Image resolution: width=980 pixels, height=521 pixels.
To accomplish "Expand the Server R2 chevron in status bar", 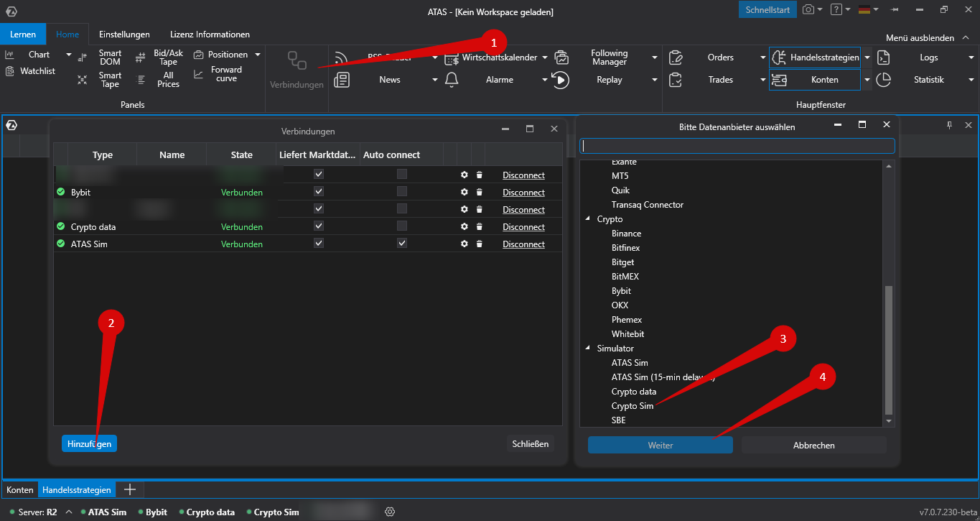I will point(68,512).
